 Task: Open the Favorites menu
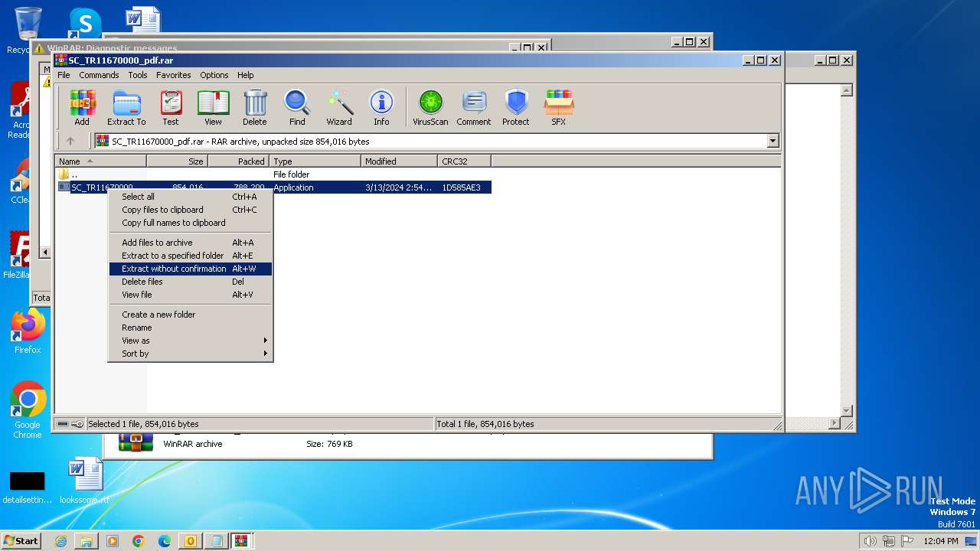point(174,75)
